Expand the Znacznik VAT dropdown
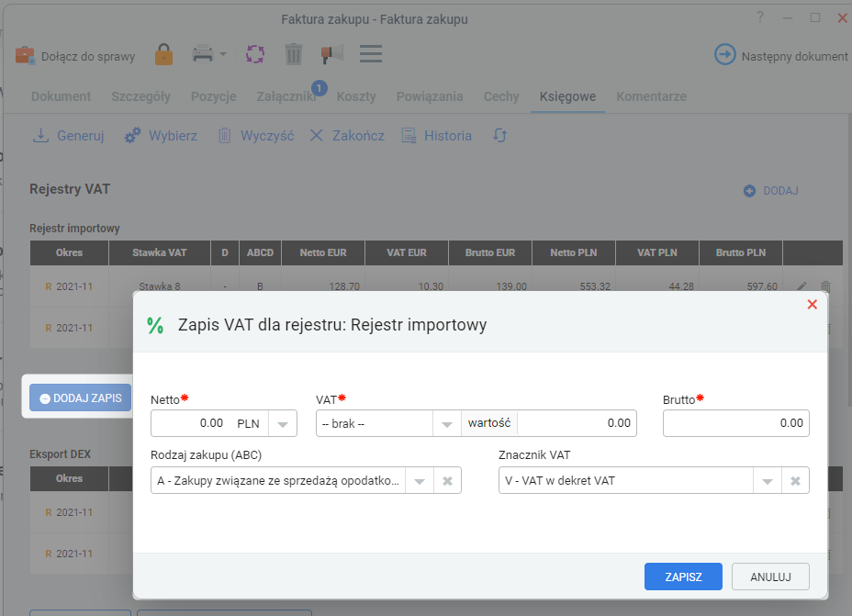The width and height of the screenshot is (852, 616). coord(768,481)
